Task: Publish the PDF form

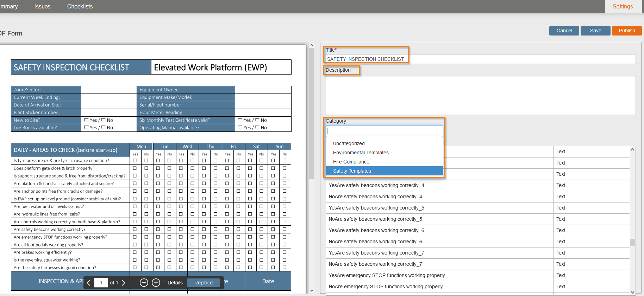Action: (x=627, y=31)
